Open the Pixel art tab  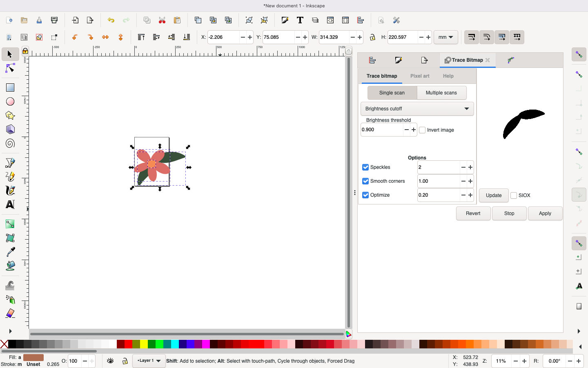coord(420,76)
